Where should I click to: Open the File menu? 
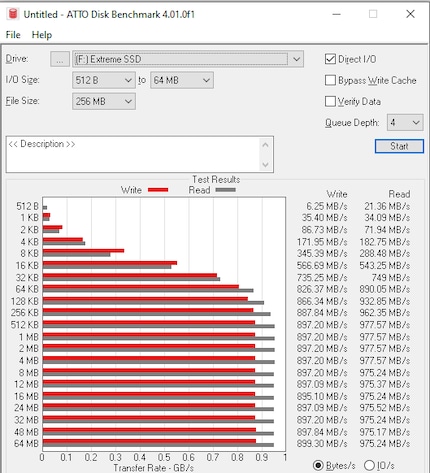[x=13, y=35]
